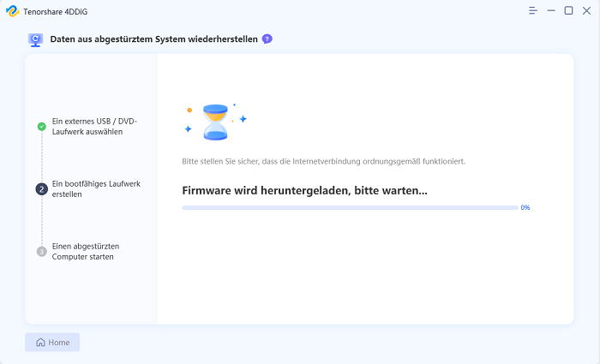Select "Ein bootfähiges Laufwerk erstellen" step

tap(96, 189)
